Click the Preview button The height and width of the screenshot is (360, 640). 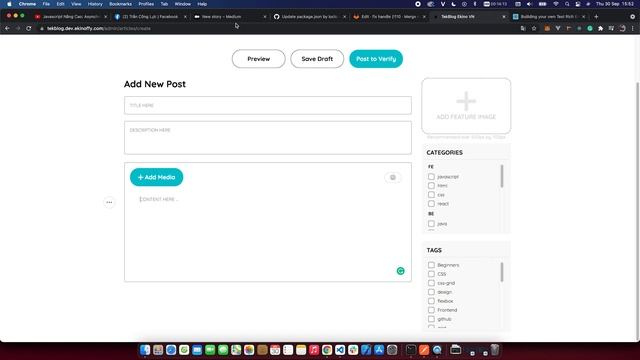pyautogui.click(x=258, y=59)
